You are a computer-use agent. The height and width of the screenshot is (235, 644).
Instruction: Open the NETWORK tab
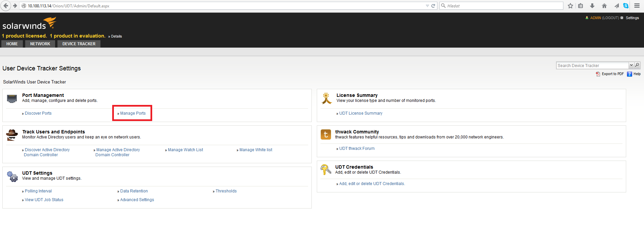[40, 44]
